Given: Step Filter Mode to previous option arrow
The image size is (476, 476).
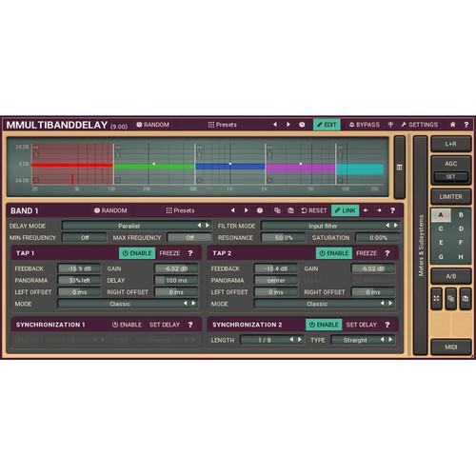Looking at the screenshot, I should pyautogui.click(x=387, y=226).
